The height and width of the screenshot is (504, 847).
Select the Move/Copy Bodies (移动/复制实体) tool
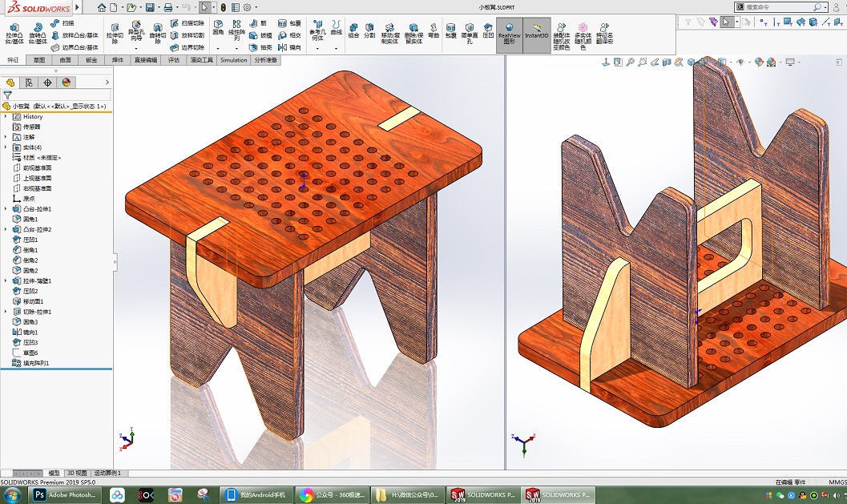coord(389,34)
